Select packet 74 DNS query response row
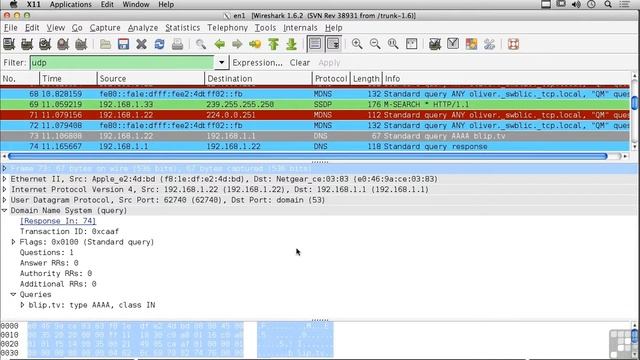The width and height of the screenshot is (640, 360). 315,146
